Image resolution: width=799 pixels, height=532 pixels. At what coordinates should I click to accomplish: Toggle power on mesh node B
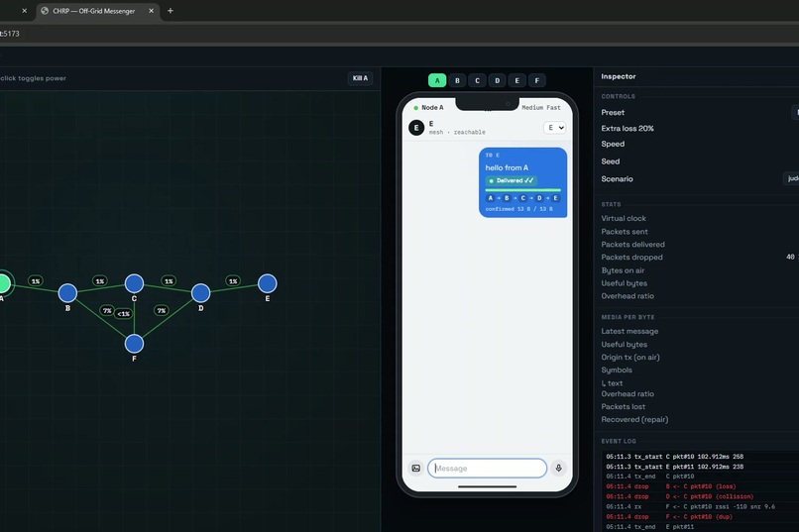[67, 292]
